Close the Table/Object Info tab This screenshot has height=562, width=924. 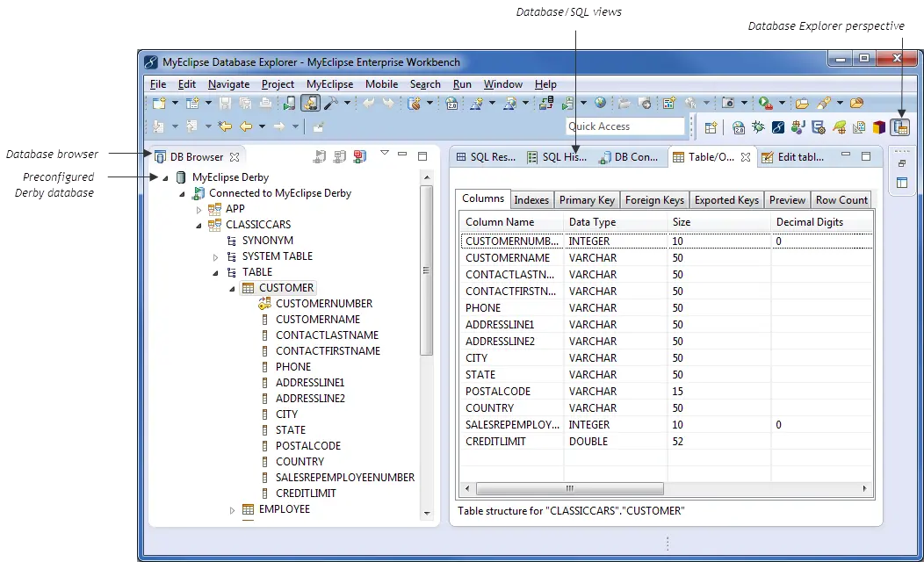click(746, 157)
